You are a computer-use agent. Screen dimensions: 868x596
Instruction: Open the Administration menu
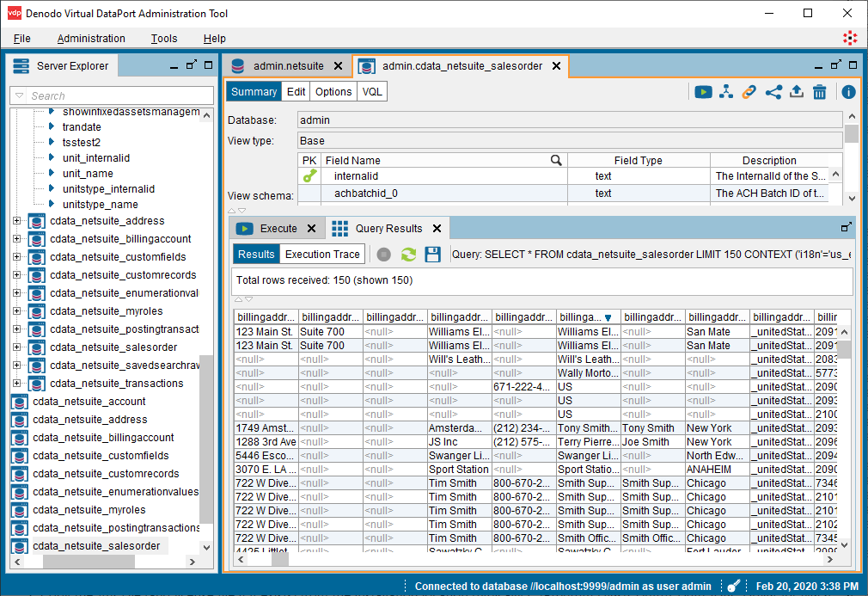point(91,39)
